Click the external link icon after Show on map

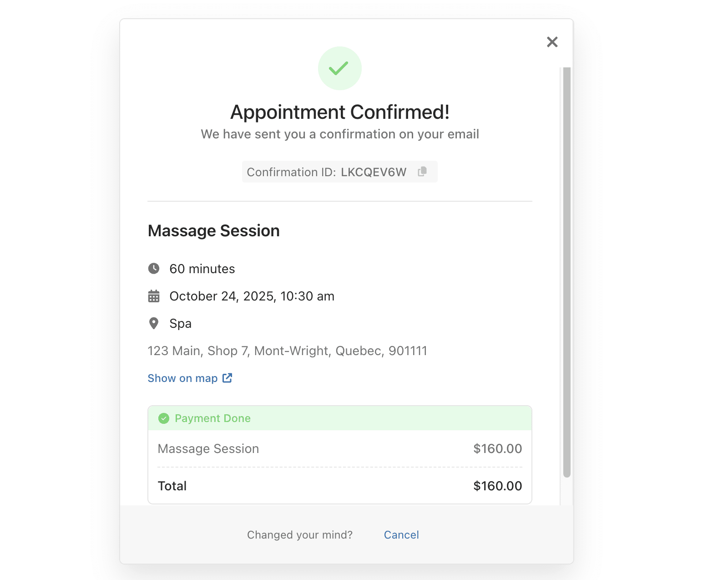coord(227,378)
